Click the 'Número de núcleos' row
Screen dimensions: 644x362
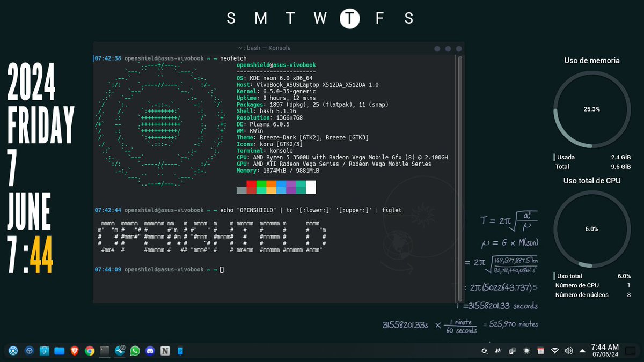[x=592, y=295]
